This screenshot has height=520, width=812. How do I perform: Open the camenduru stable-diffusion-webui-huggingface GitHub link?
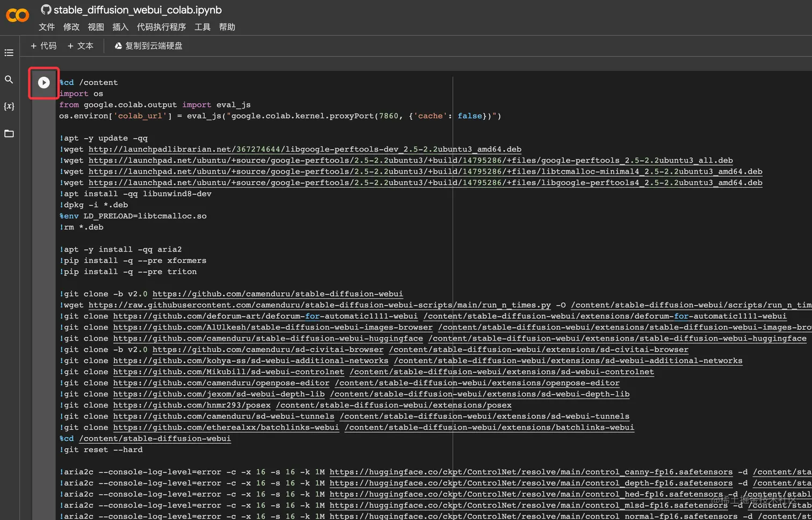tap(268, 338)
